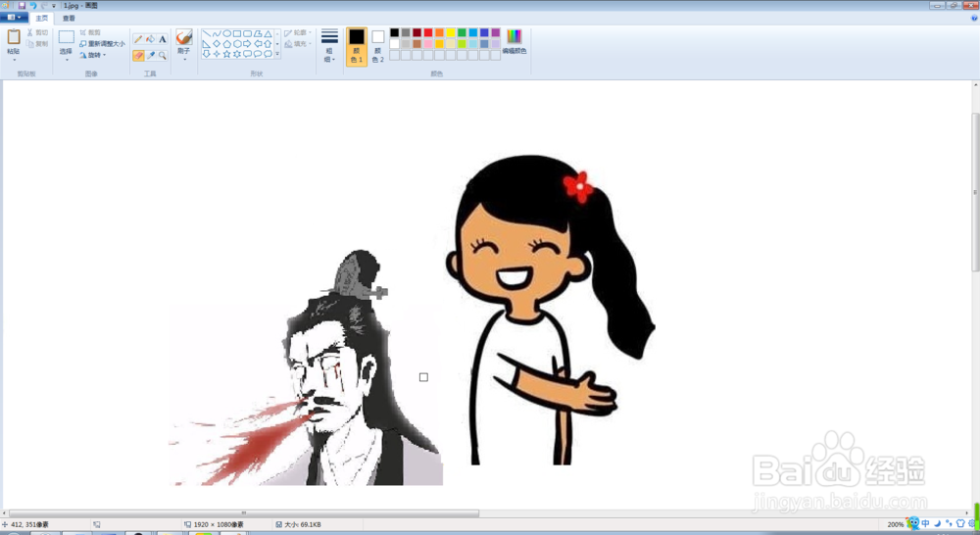Choose the down arrow shape
980x535 pixels.
pos(207,54)
